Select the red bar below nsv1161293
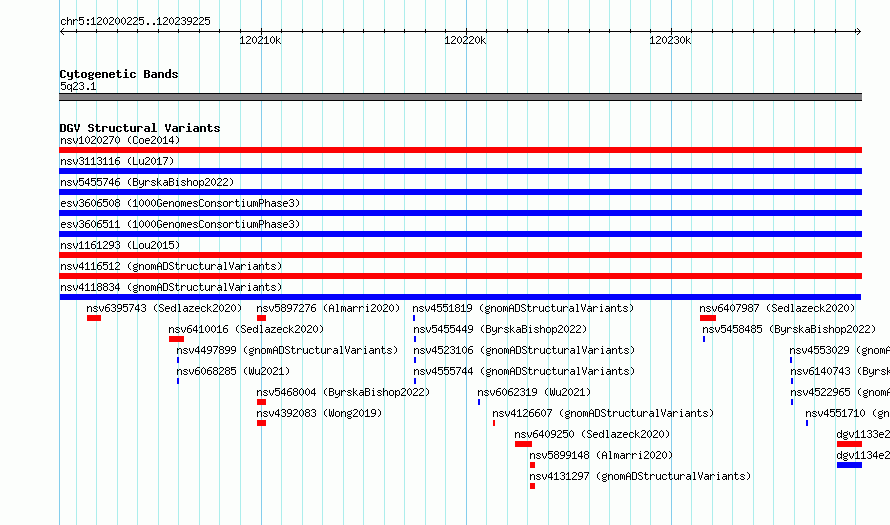890x525 pixels. click(x=460, y=255)
